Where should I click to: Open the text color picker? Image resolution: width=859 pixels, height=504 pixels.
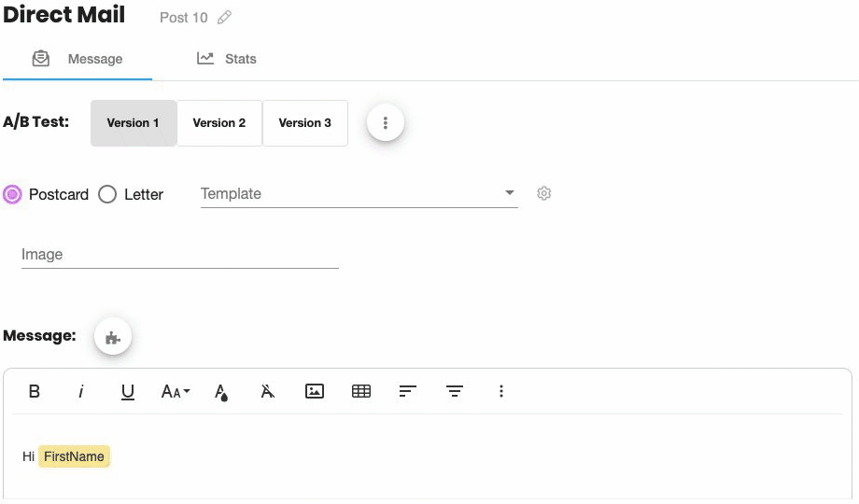pyautogui.click(x=220, y=392)
